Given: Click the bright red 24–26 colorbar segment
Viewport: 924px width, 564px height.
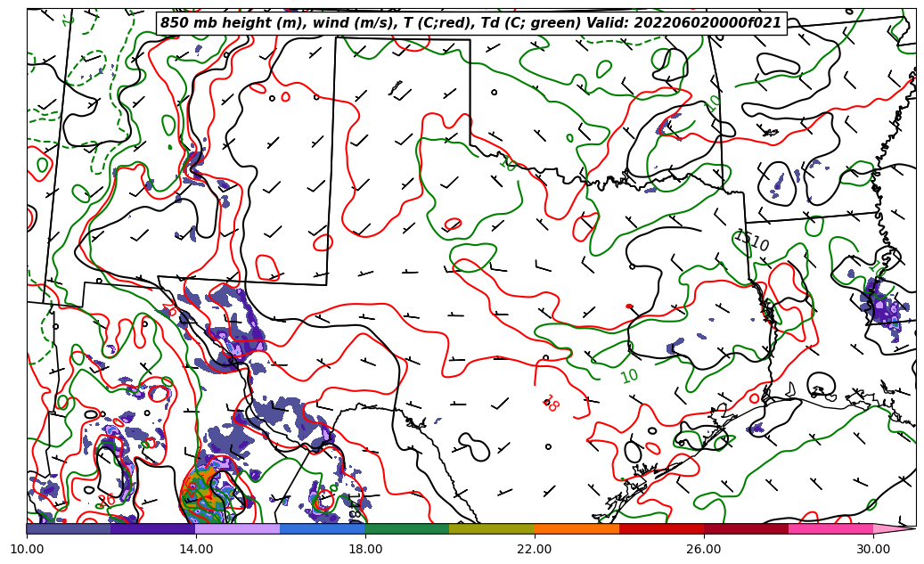Looking at the screenshot, I should pos(661,529).
